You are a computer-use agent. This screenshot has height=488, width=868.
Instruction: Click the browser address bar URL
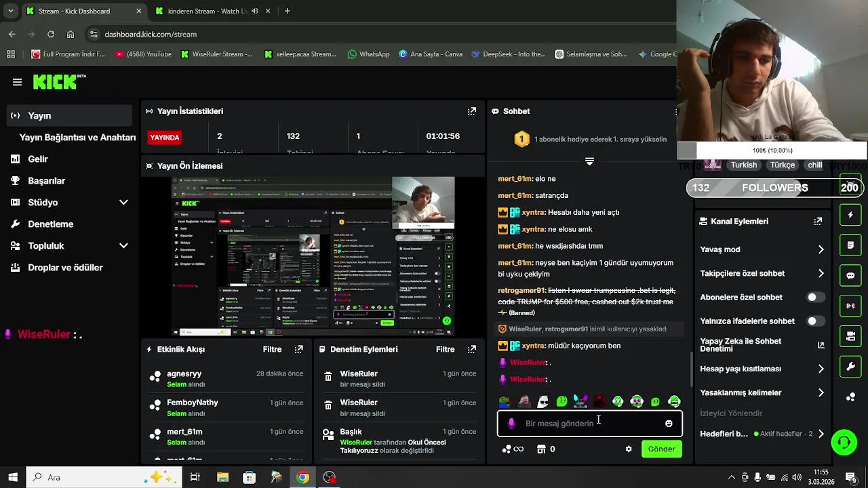coord(151,34)
